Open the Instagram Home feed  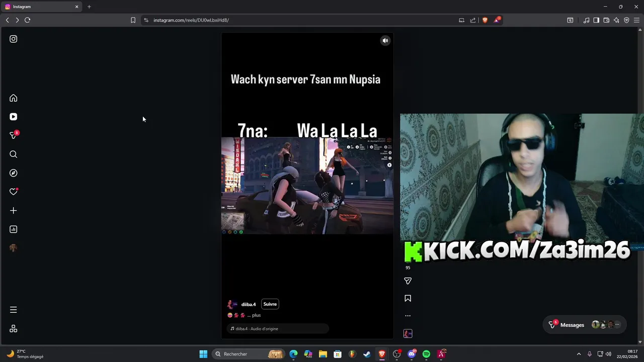click(x=14, y=98)
